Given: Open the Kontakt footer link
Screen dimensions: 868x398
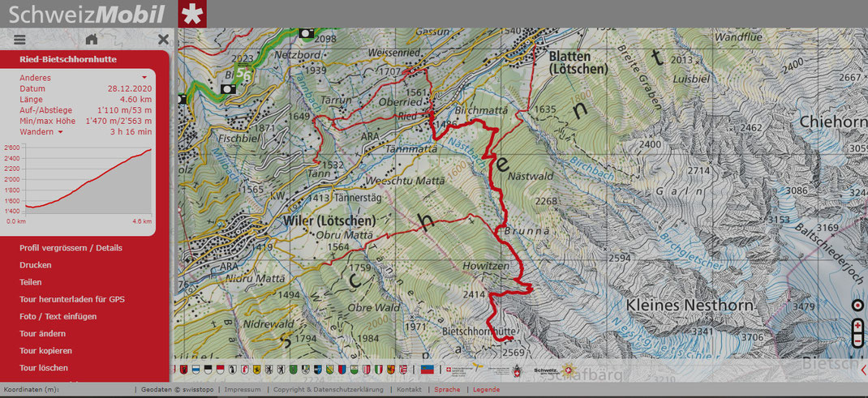Looking at the screenshot, I should (409, 390).
